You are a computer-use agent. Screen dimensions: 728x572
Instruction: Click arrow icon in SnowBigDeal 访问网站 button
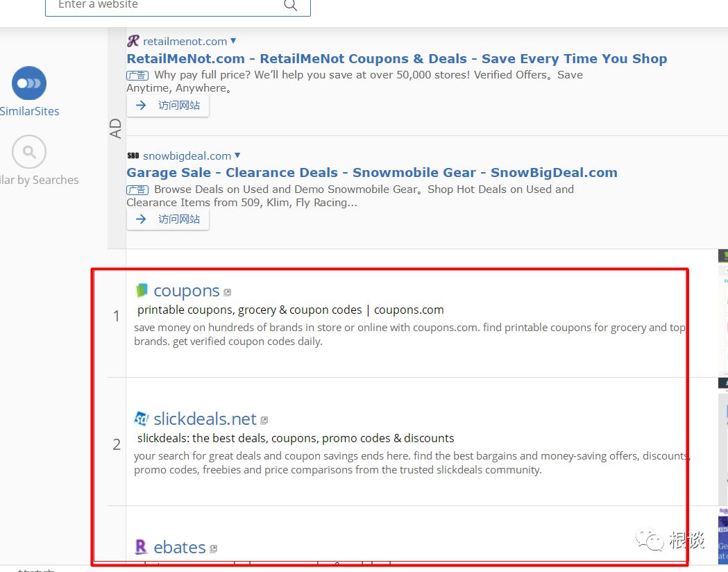coord(141,219)
